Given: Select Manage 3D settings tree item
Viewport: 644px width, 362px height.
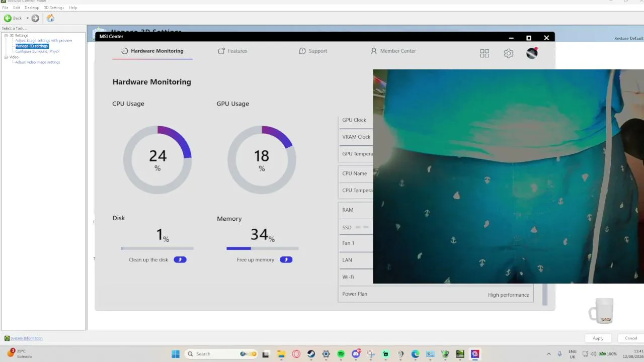Looking at the screenshot, I should [x=32, y=46].
